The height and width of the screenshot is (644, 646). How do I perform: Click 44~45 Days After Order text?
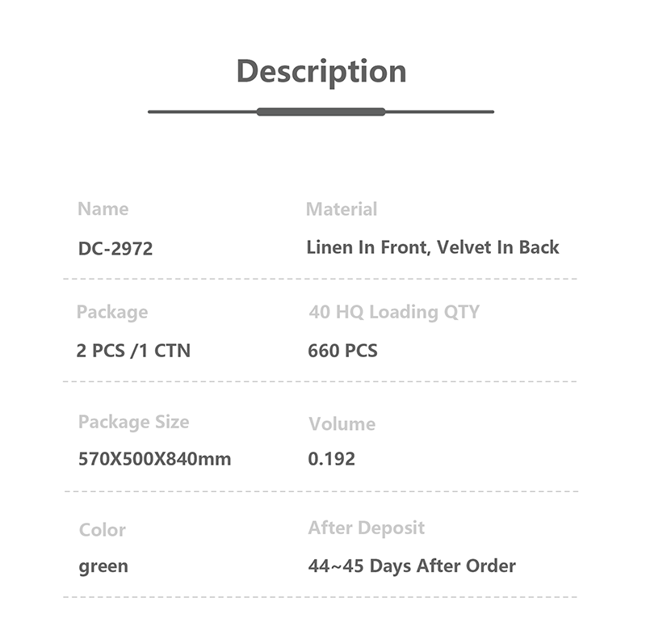pos(412,566)
